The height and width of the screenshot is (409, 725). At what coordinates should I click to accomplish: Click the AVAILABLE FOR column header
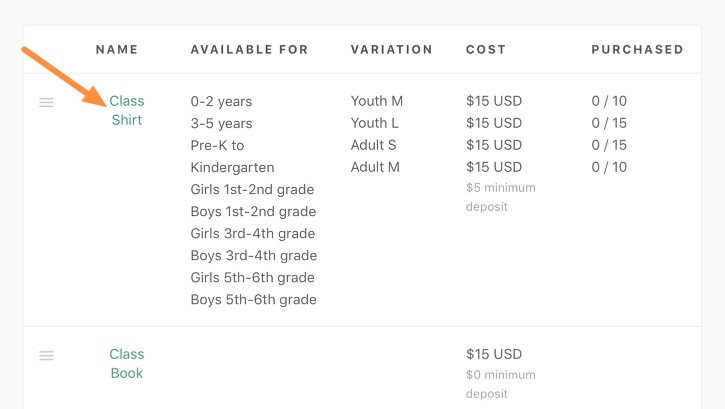[249, 49]
